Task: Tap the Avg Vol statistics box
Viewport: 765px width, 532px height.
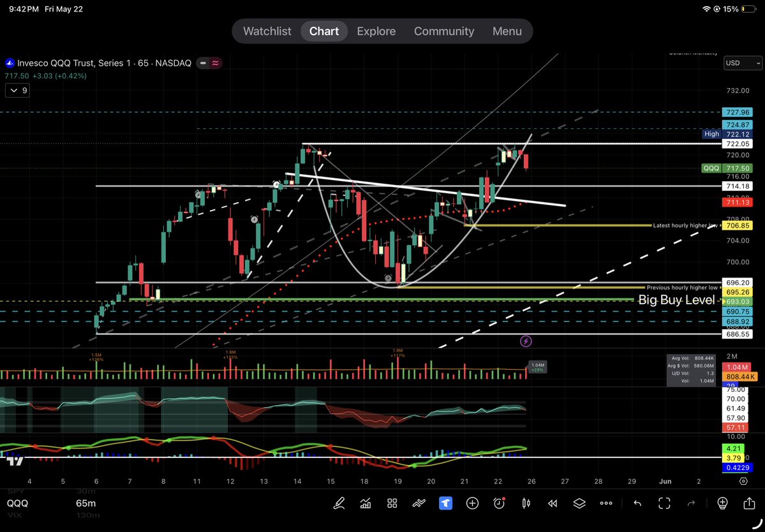Action: tap(691, 369)
